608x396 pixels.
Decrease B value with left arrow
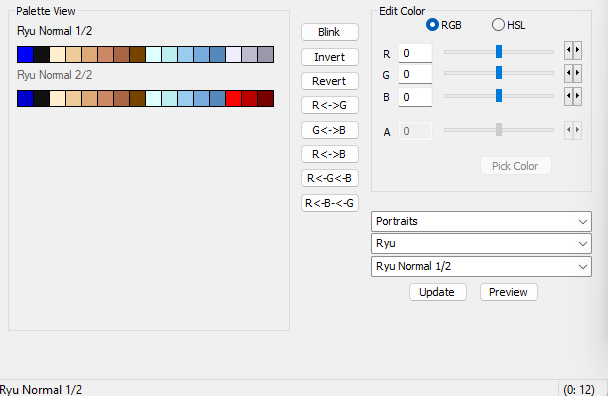pos(568,96)
